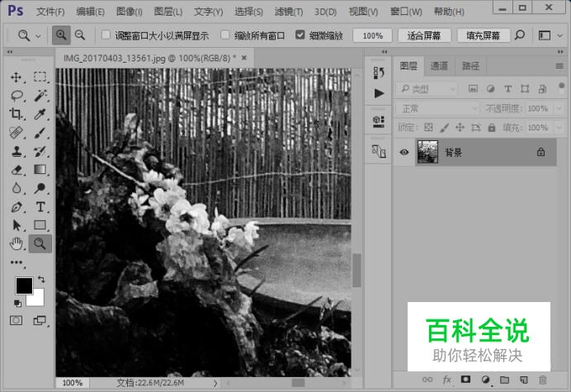Select the Crop tool
Viewport: 571px width, 392px height.
[16, 114]
